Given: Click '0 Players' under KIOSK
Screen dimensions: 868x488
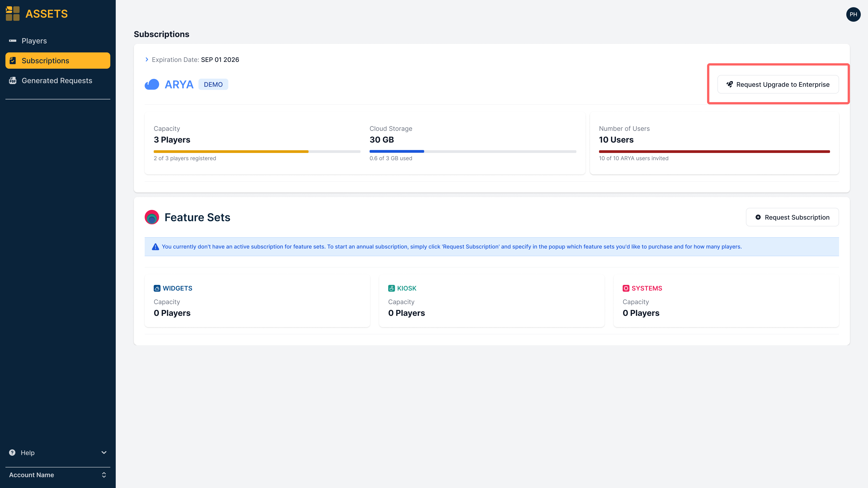Looking at the screenshot, I should [407, 313].
